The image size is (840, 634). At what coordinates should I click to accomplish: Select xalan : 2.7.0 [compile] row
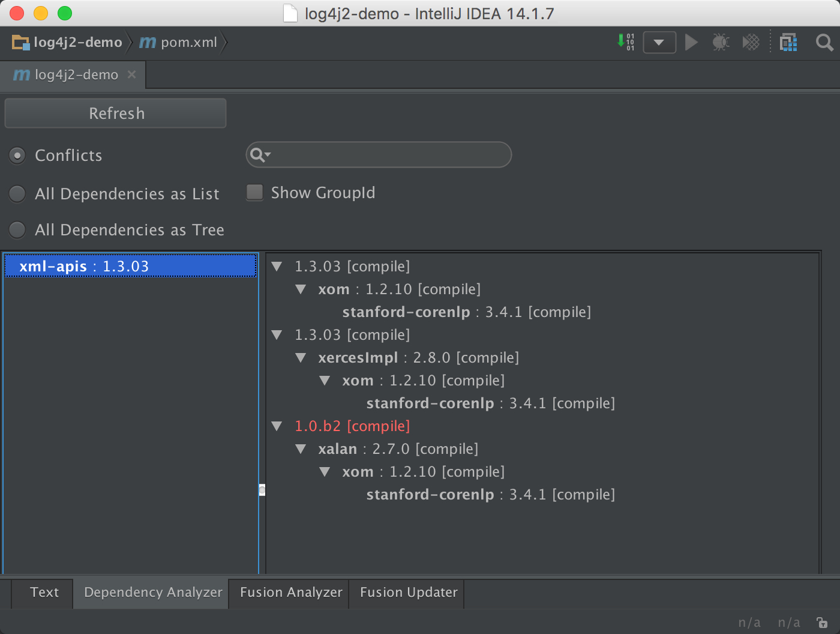pyautogui.click(x=398, y=449)
